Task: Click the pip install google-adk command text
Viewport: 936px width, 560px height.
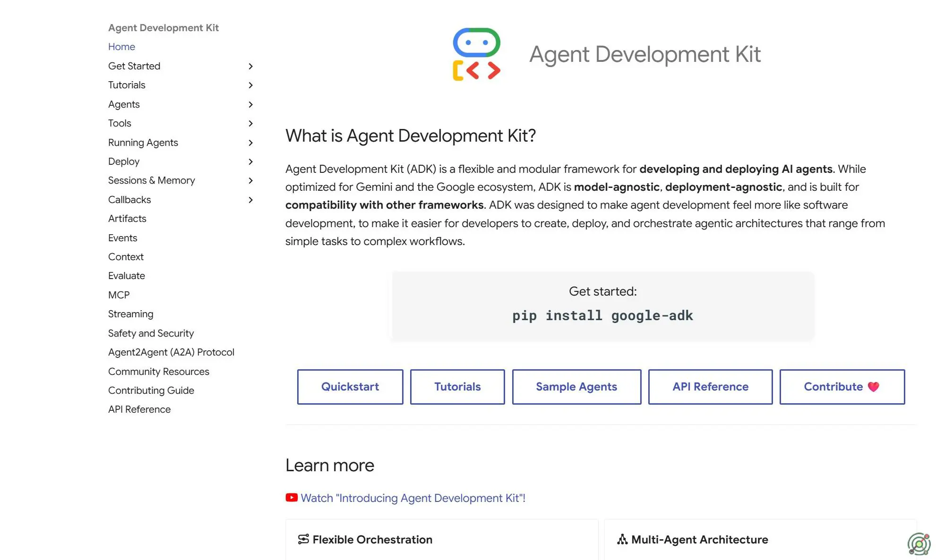Action: point(602,315)
